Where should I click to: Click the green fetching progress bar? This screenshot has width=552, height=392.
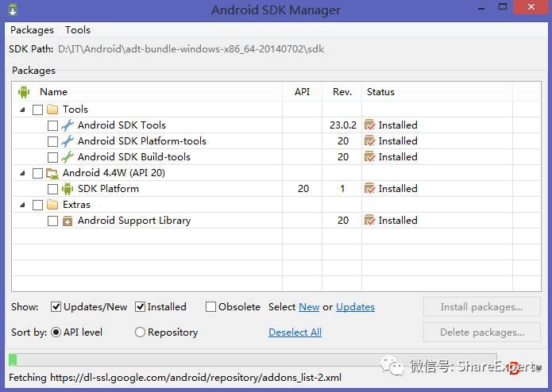click(x=13, y=359)
